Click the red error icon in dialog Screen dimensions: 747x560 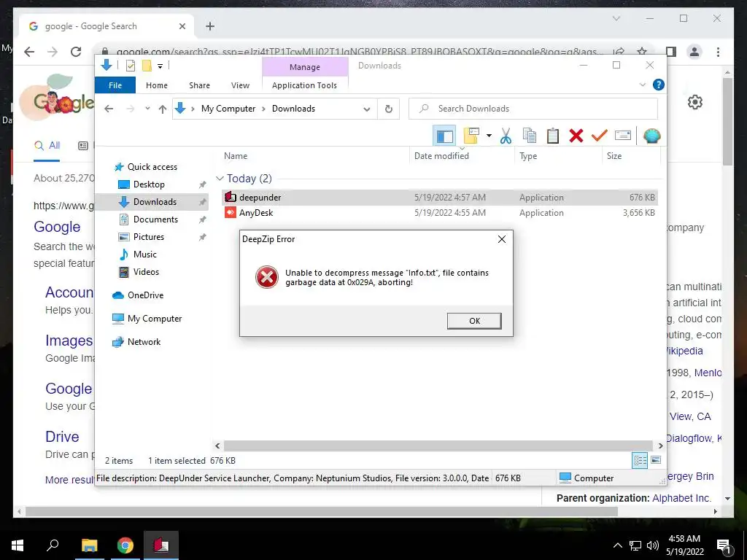pos(267,277)
